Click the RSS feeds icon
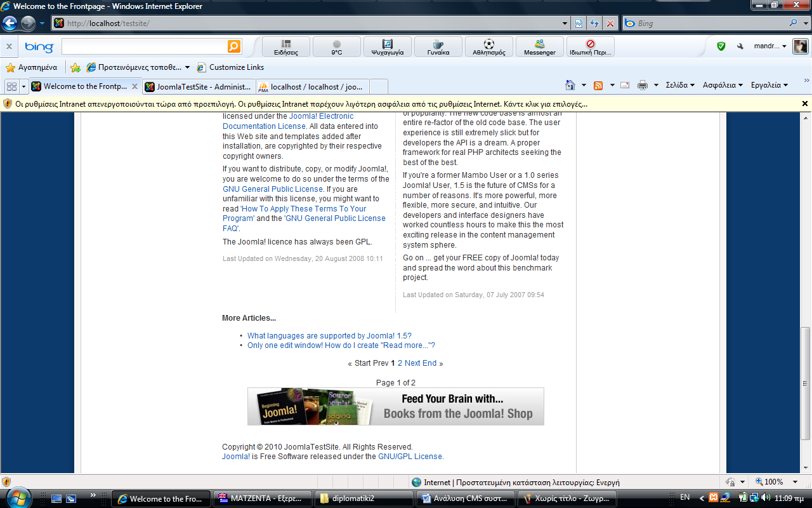 (x=598, y=85)
